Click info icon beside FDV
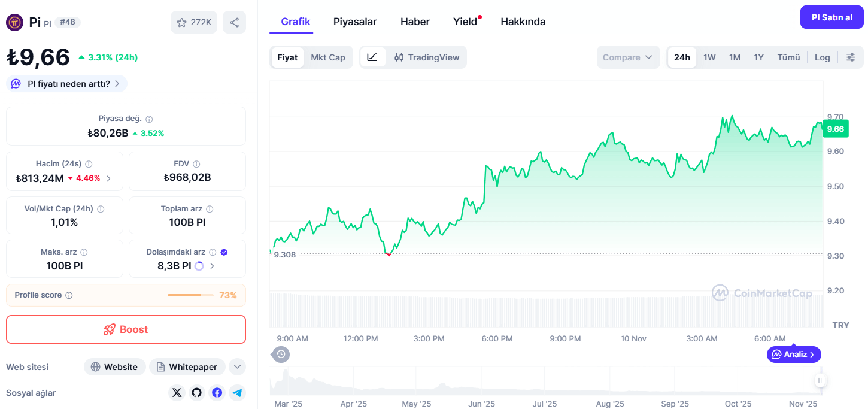 (196, 164)
